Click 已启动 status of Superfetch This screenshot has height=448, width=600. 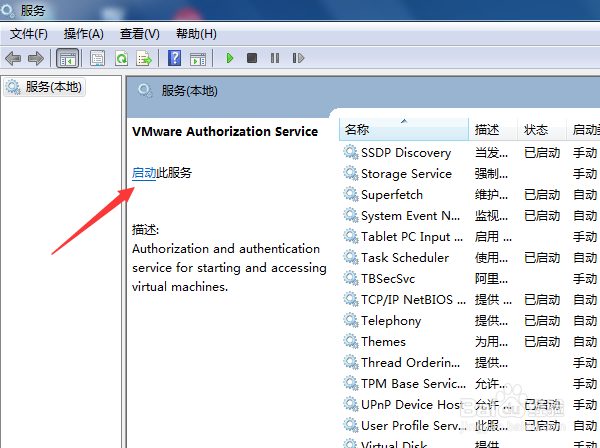click(542, 195)
